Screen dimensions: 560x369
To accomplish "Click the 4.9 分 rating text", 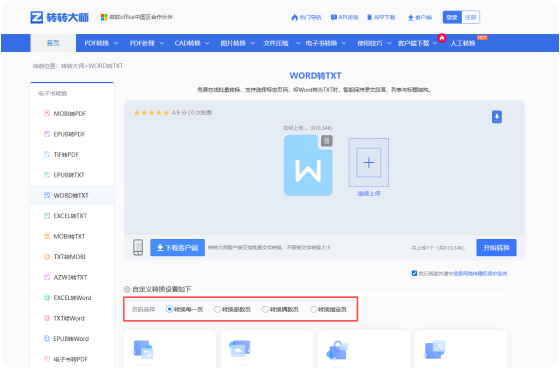I will 179,113.
